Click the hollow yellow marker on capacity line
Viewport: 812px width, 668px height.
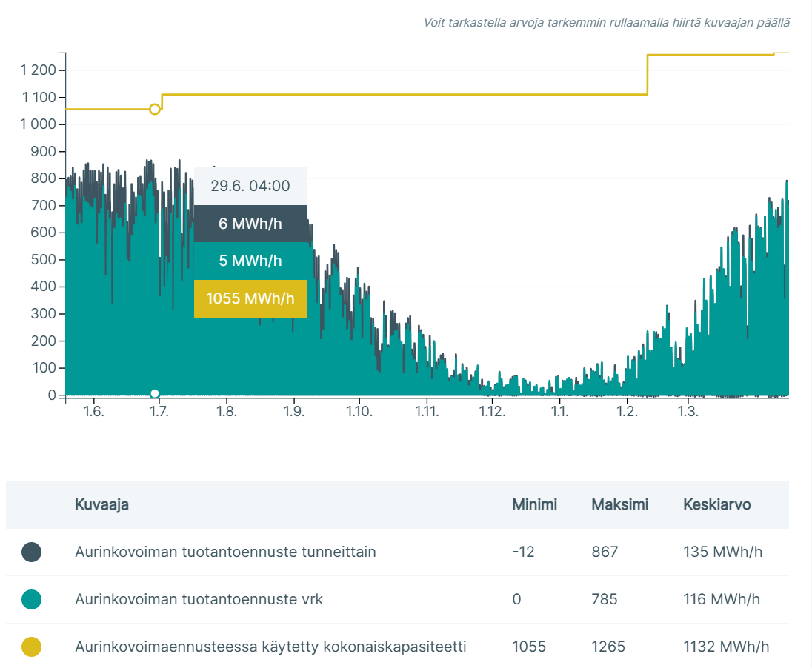click(154, 109)
